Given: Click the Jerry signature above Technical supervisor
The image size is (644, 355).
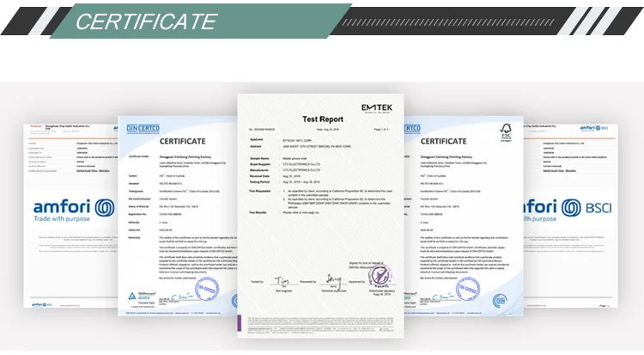Looking at the screenshot, I should (334, 279).
